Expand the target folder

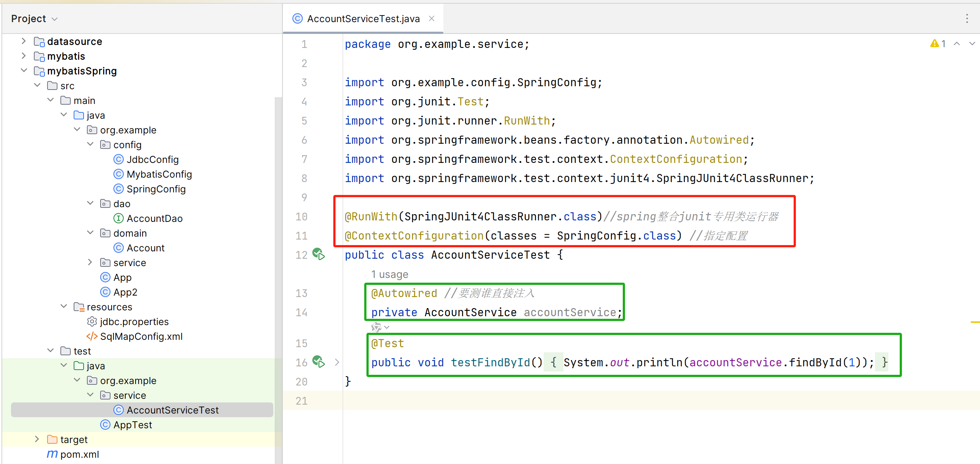tap(37, 439)
